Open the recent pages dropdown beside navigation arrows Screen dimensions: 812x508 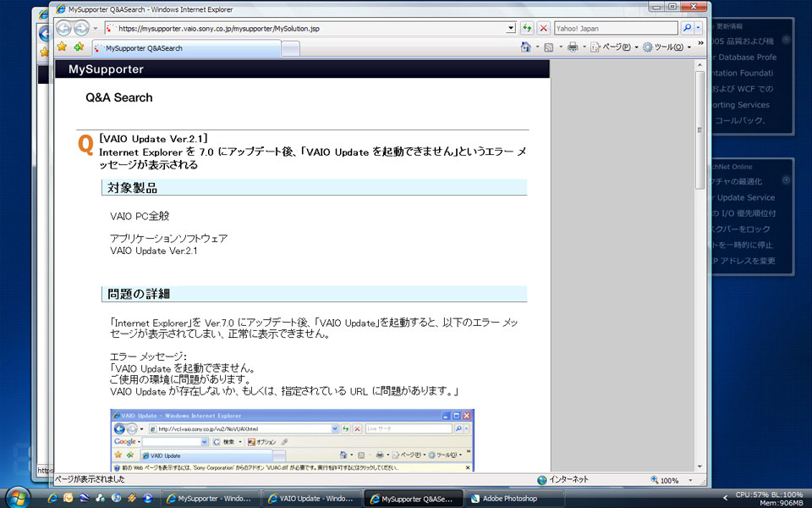(x=96, y=29)
